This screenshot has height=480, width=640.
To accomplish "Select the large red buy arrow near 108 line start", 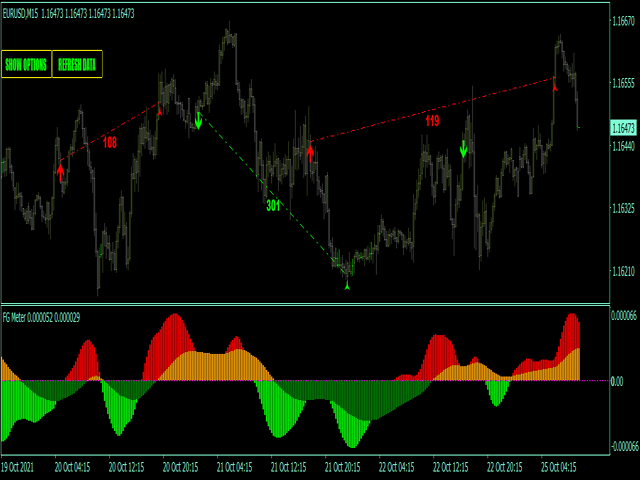I will pyautogui.click(x=60, y=172).
